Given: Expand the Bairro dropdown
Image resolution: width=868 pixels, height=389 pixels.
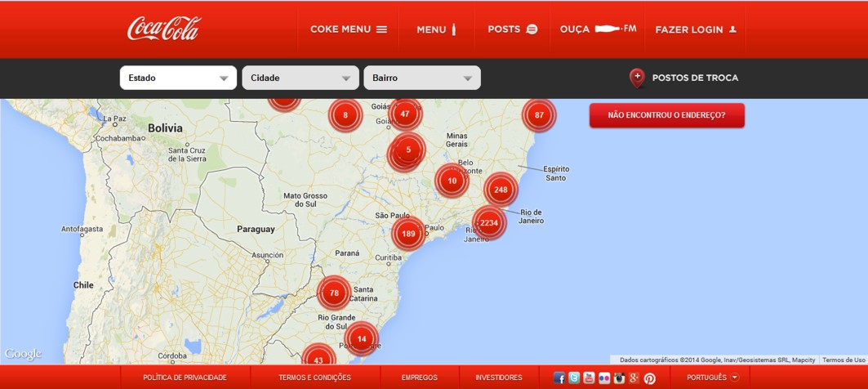Looking at the screenshot, I should [422, 78].
